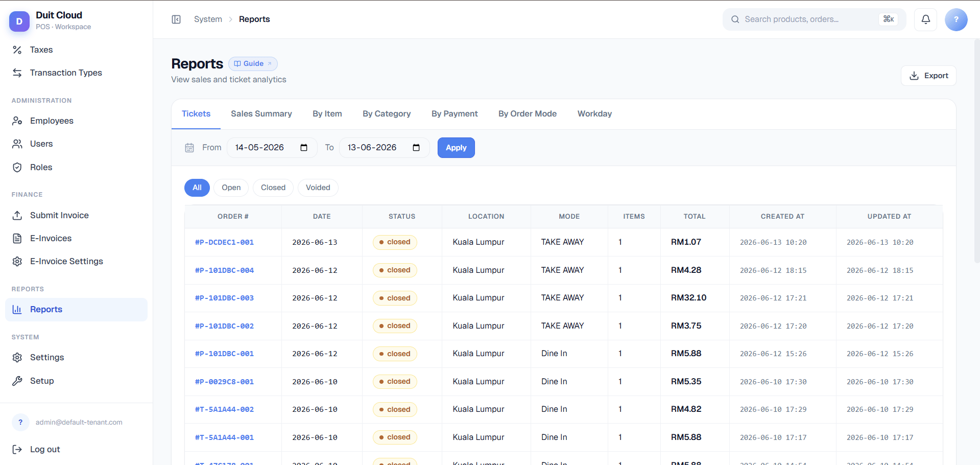Image resolution: width=980 pixels, height=465 pixels.
Task: Open order #P-DCDEC1-001
Action: coord(224,242)
